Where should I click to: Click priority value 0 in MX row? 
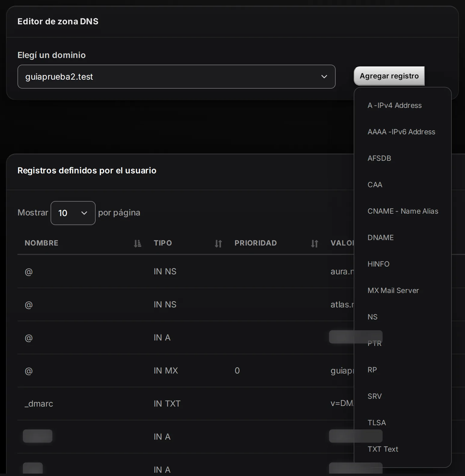237,371
